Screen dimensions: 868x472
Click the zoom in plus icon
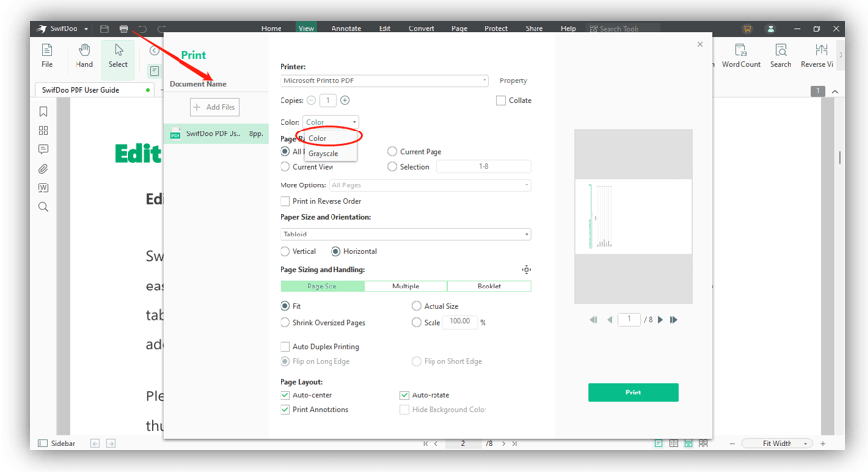pyautogui.click(x=823, y=444)
